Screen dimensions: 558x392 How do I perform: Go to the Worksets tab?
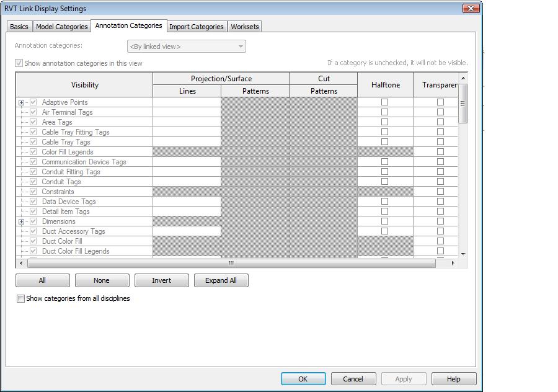[245, 27]
